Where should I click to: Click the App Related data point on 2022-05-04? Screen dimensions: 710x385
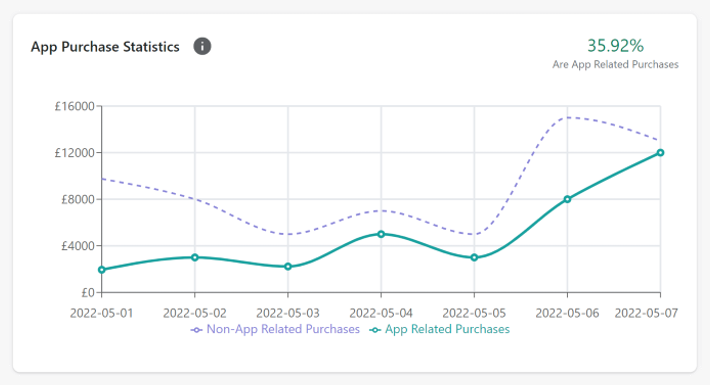[381, 234]
